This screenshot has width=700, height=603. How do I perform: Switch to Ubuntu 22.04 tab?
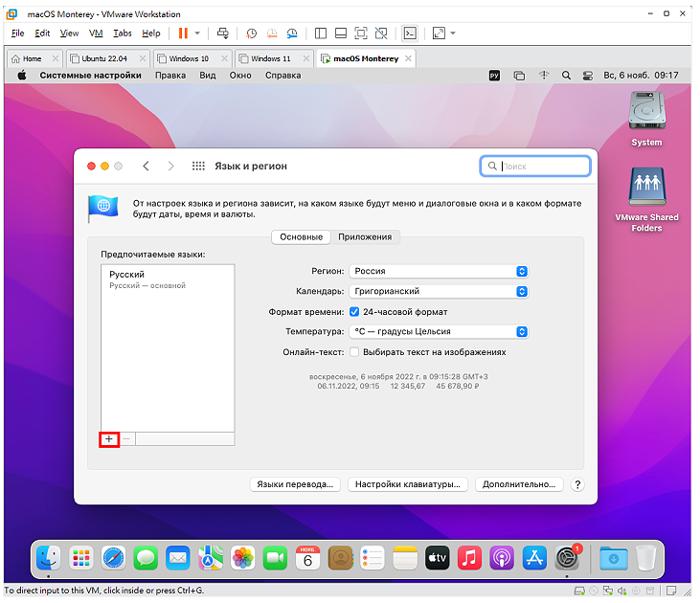104,58
